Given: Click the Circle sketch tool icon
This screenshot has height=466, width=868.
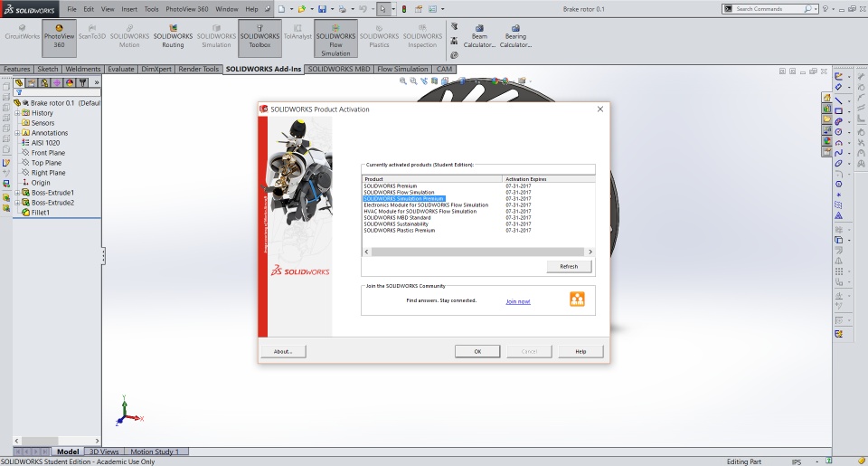Looking at the screenshot, I should pos(839,131).
